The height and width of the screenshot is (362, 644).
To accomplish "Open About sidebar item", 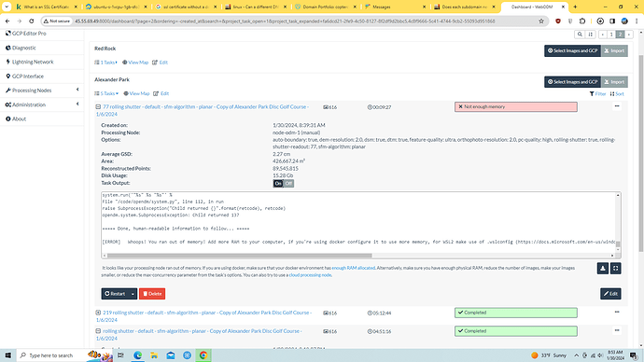I will point(16,119).
